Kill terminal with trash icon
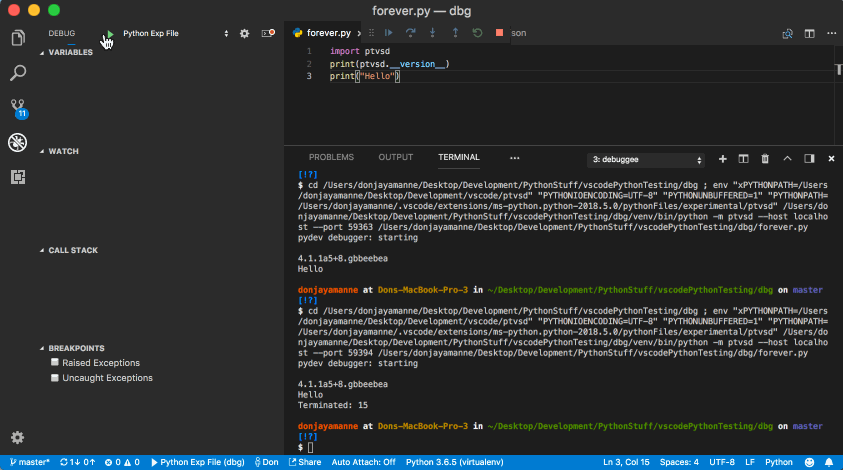The width and height of the screenshot is (843, 470). click(x=765, y=159)
